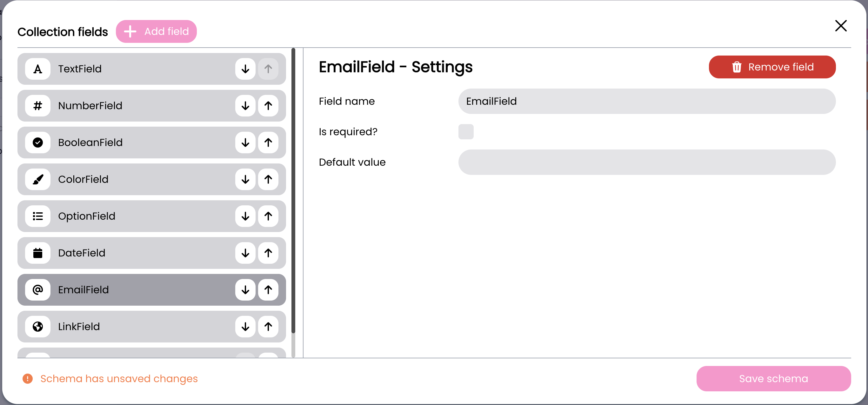Move NumberField up with its arrow

[x=268, y=106]
